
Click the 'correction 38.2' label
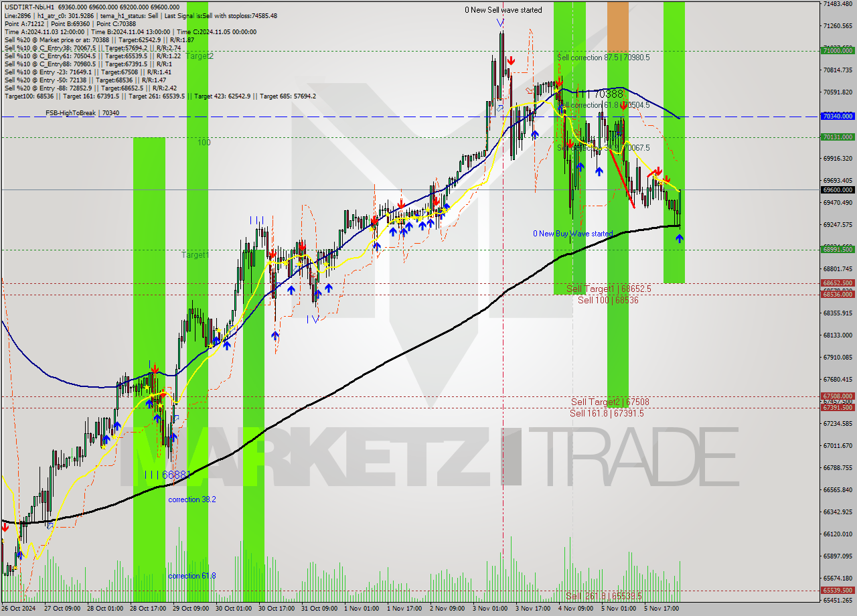click(x=191, y=499)
